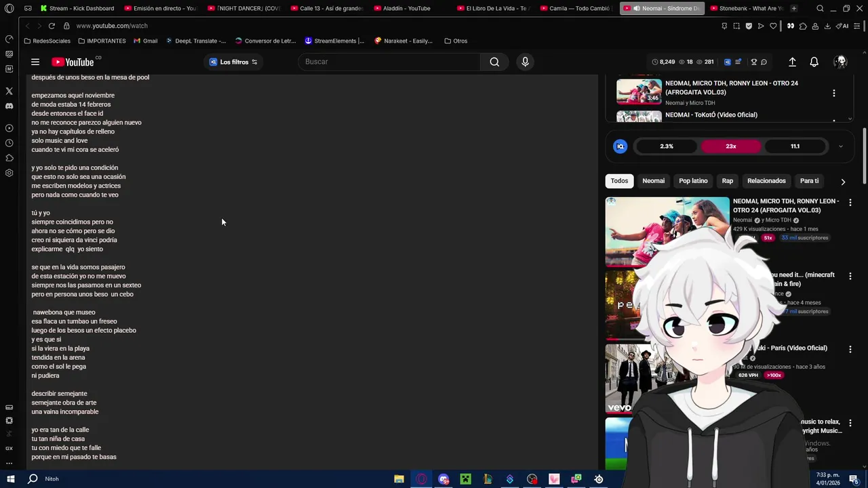Open options for music to relax video
The width and height of the screenshot is (868, 488).
point(850,423)
